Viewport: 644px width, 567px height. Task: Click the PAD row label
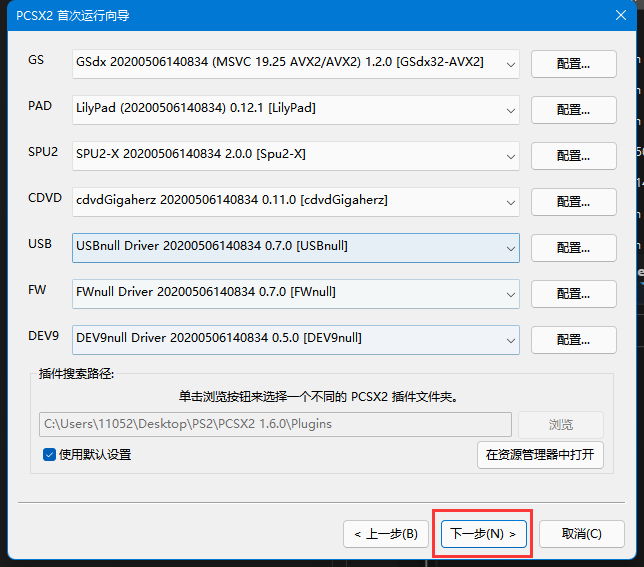pos(40,106)
